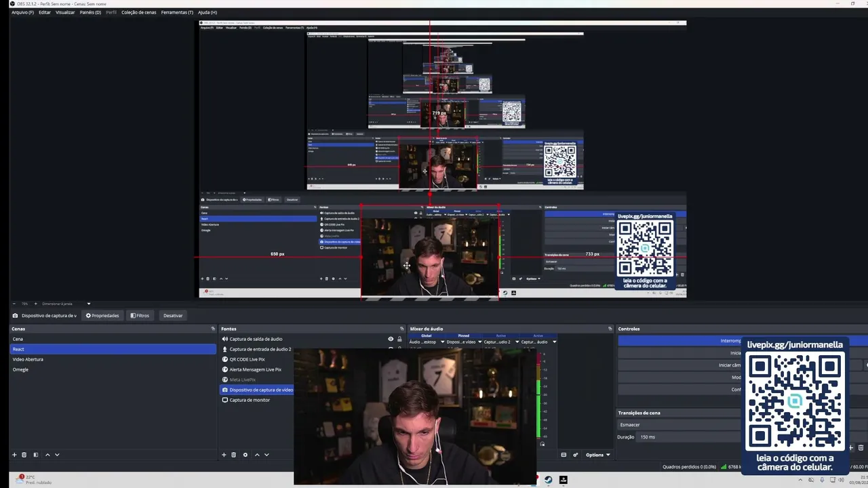Open source properties gear icon in Fontes
Viewport: 868px width, 488px height.
[245, 455]
